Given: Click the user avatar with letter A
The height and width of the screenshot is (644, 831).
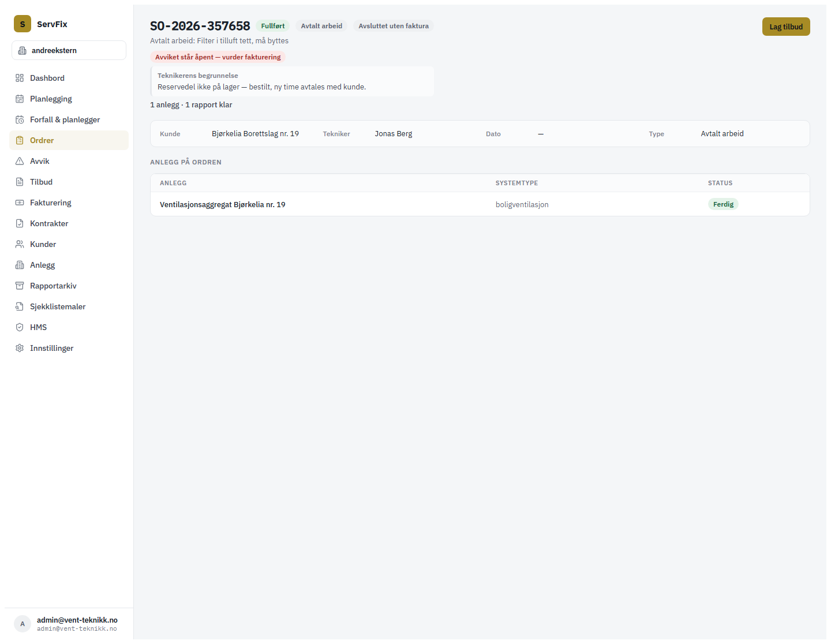Looking at the screenshot, I should (23, 624).
